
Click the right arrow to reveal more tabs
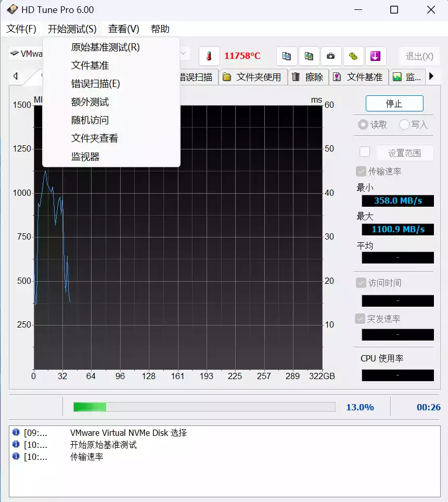point(432,76)
